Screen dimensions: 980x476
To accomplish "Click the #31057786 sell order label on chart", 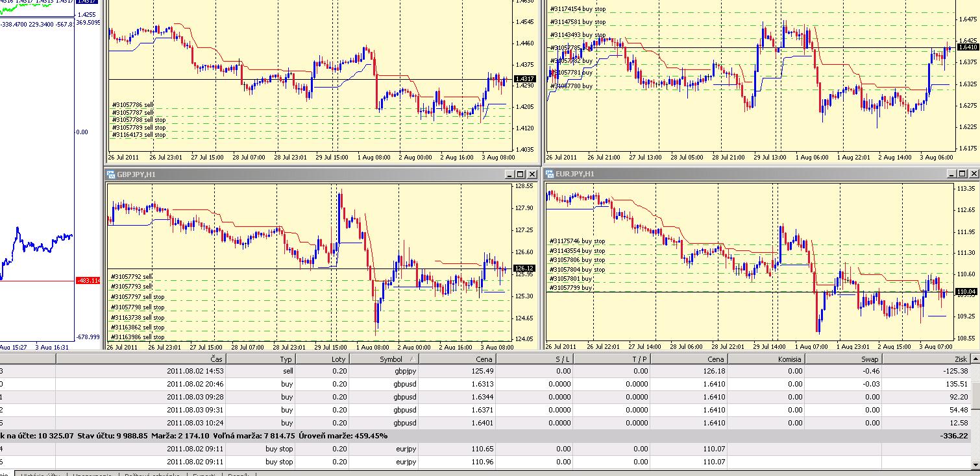I will 133,104.
